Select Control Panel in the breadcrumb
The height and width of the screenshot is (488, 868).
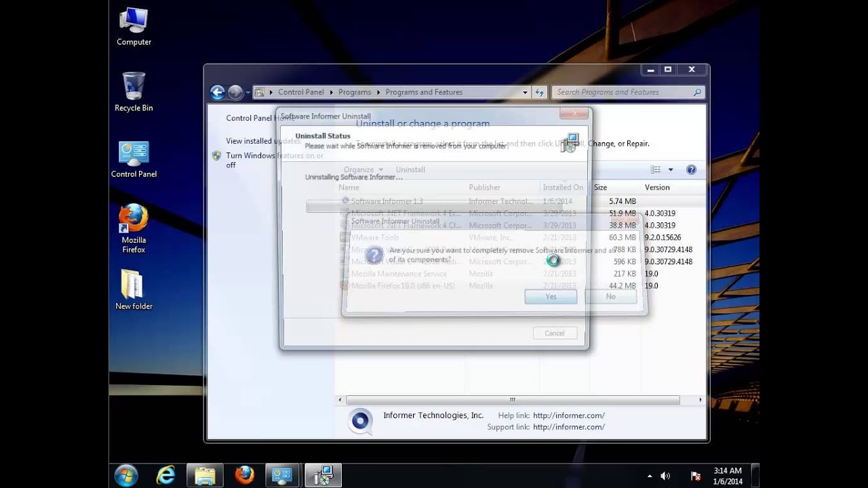[x=300, y=92]
